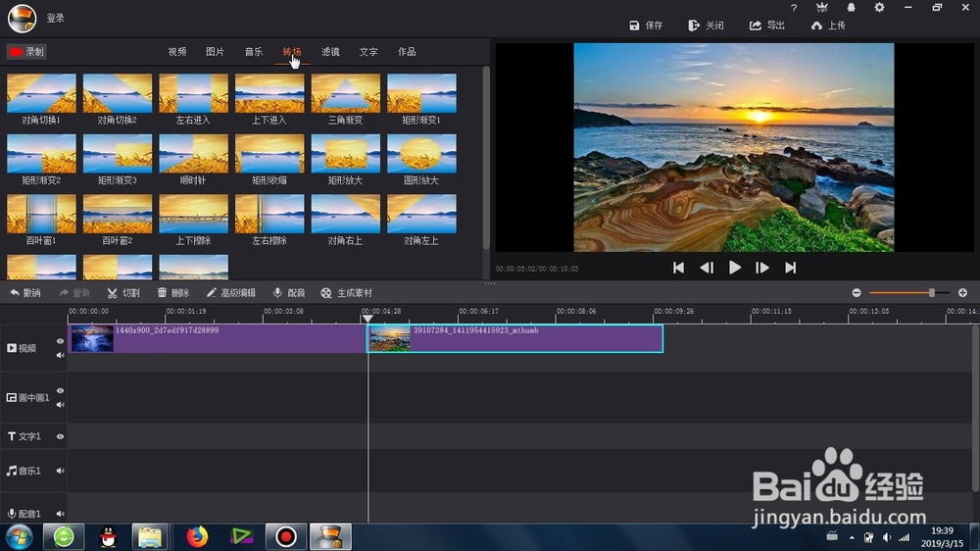Choose the 上下进入 transition
The image size is (980, 551).
point(269,93)
